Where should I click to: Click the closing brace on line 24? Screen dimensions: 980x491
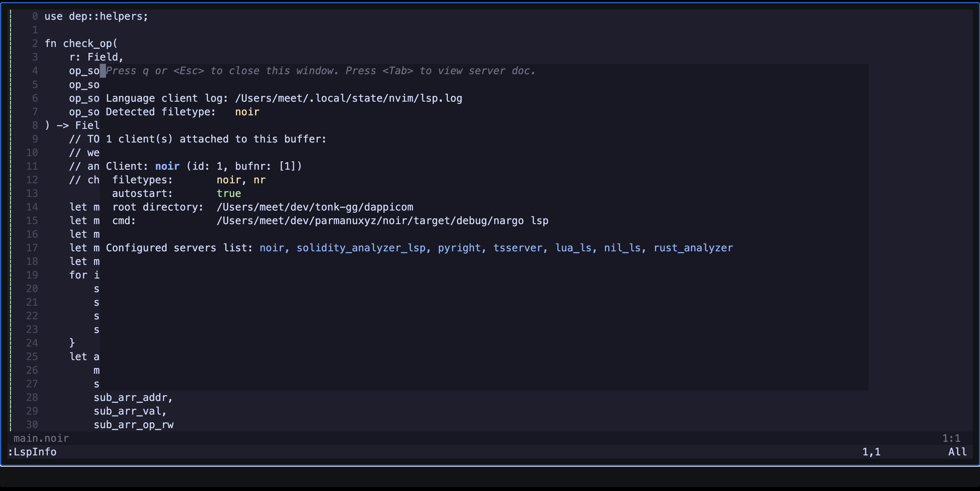(72, 343)
